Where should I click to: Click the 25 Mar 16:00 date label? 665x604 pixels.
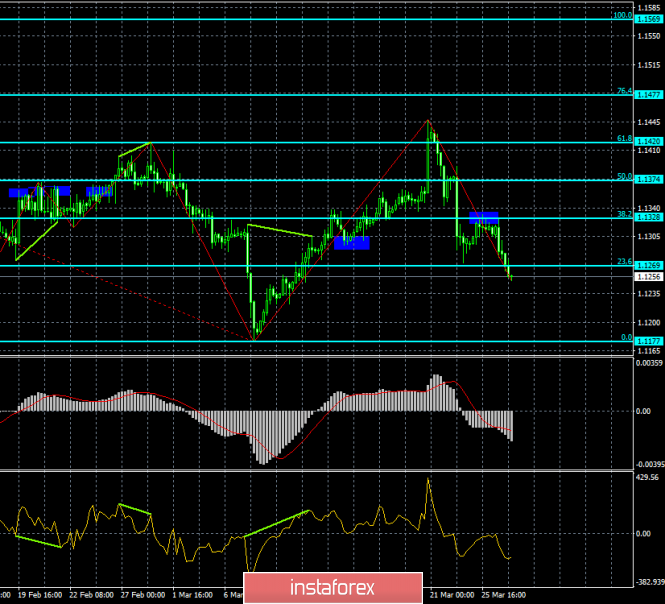[506, 593]
